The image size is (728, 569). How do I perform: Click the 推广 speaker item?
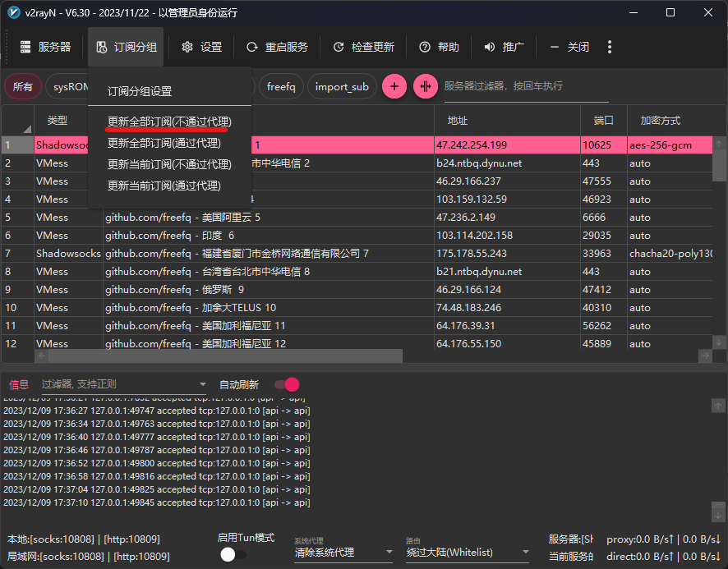coord(504,47)
